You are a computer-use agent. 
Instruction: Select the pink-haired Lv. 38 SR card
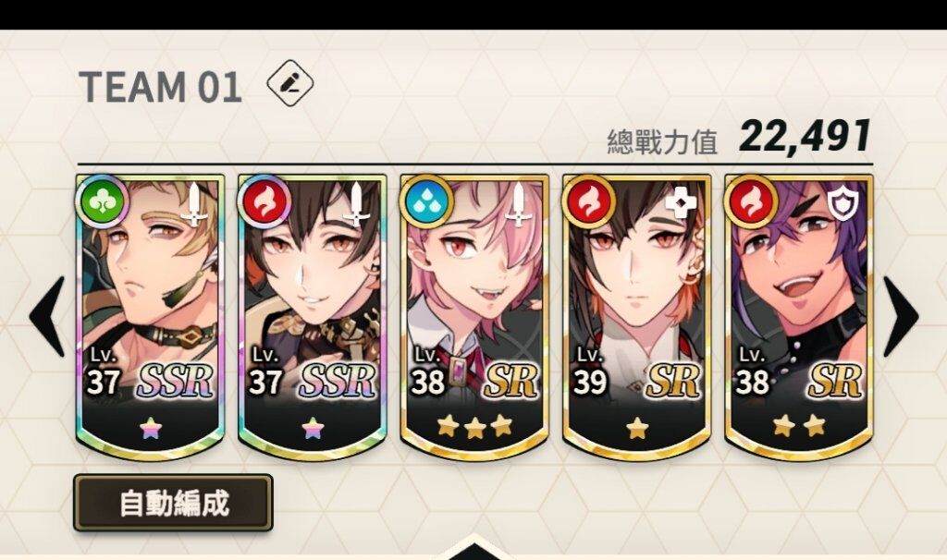pos(474,317)
